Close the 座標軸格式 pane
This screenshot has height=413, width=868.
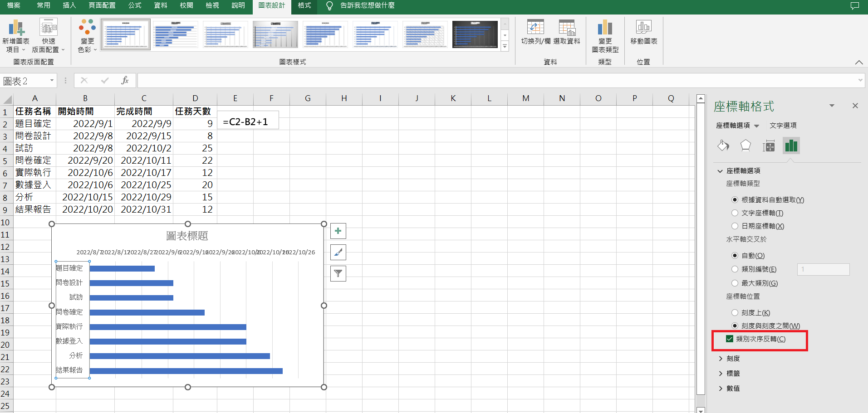[855, 106]
